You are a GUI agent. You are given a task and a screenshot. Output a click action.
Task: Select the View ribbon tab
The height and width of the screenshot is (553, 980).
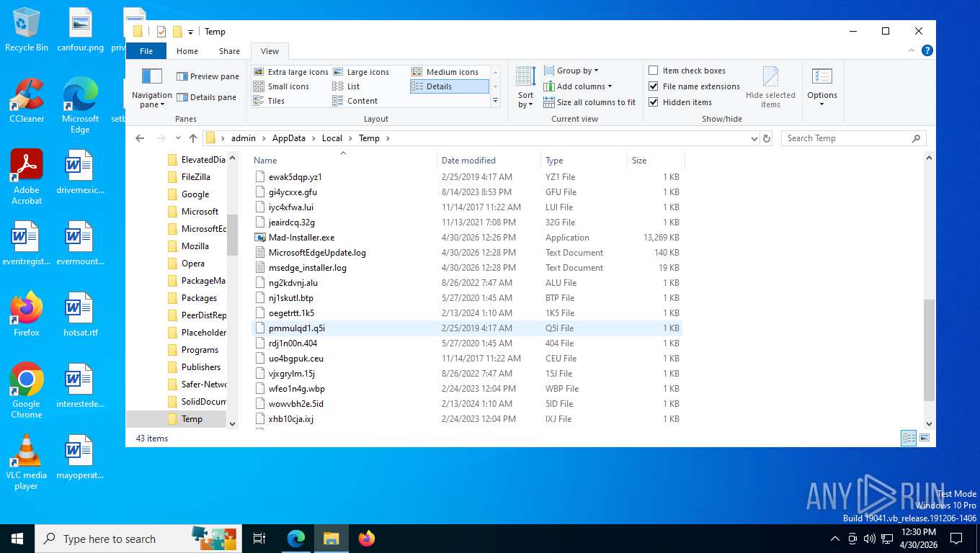tap(270, 51)
